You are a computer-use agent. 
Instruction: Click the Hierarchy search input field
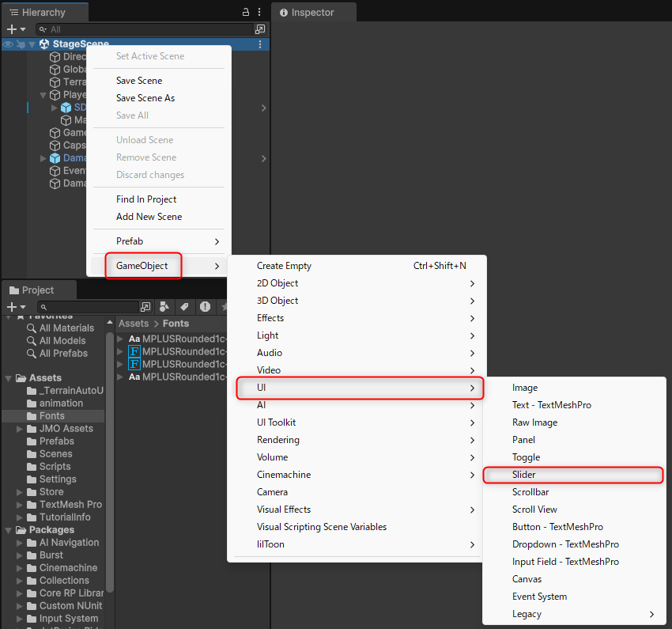[150, 29]
